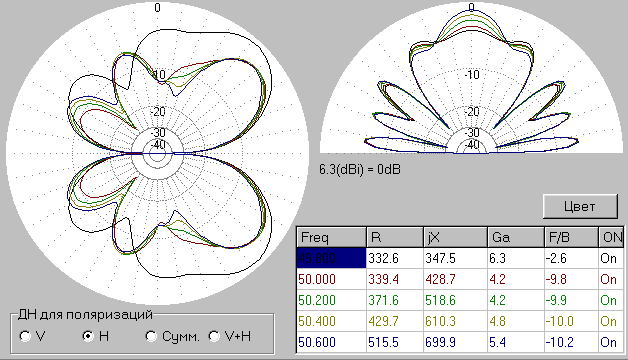The image size is (628, 360).
Task: Select the 50.000 frequency cell
Action: (331, 279)
